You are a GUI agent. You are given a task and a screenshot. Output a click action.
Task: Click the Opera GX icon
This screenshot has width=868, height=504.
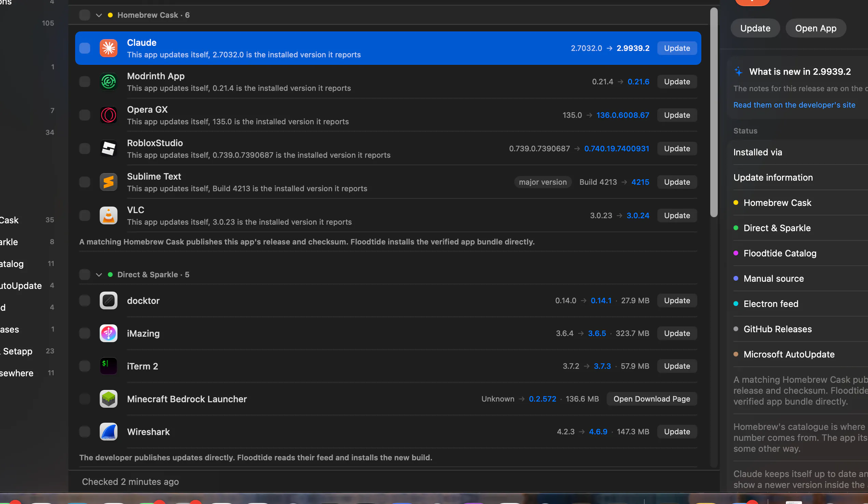click(109, 115)
